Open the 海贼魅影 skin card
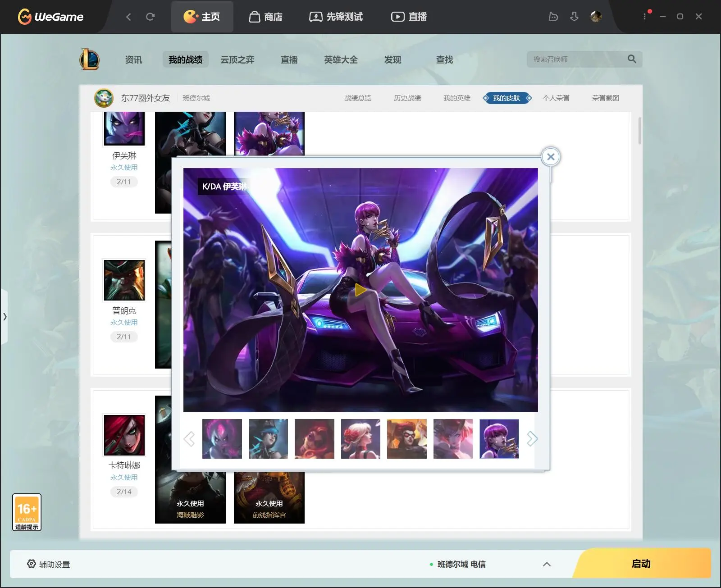 [x=190, y=497]
